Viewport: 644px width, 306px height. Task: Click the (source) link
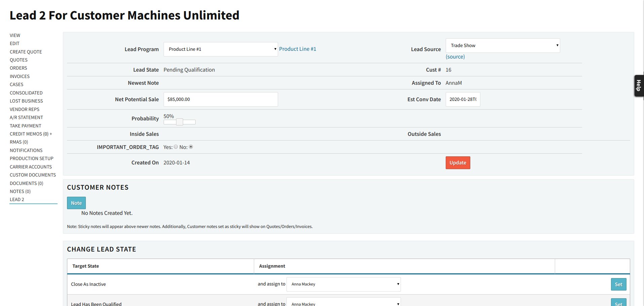tap(455, 56)
